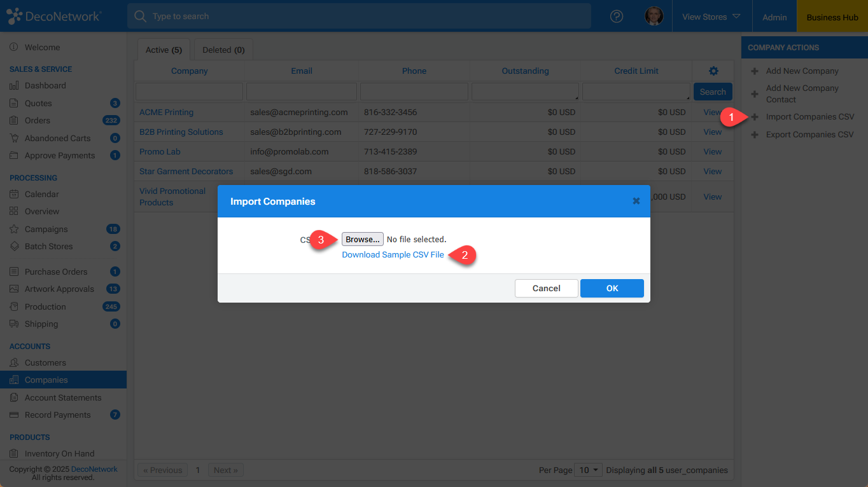The image size is (868, 487).
Task: Click the Abandoned Carts cart icon
Action: tap(14, 138)
